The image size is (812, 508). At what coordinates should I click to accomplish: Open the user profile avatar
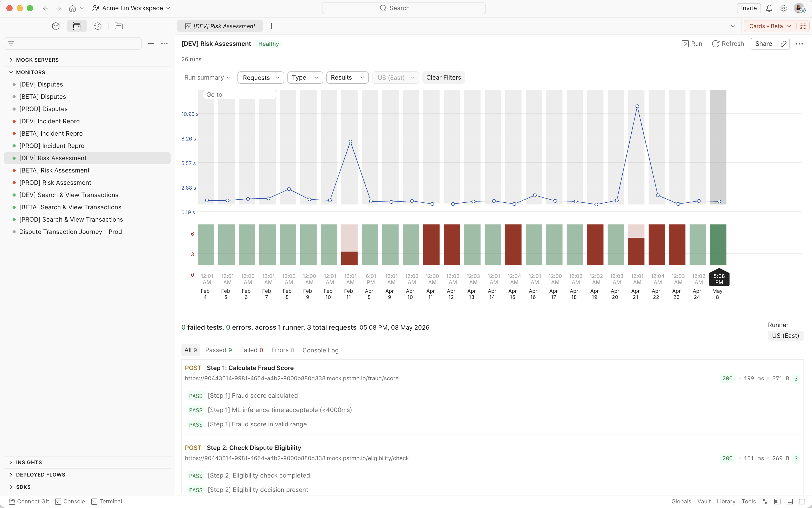click(799, 8)
